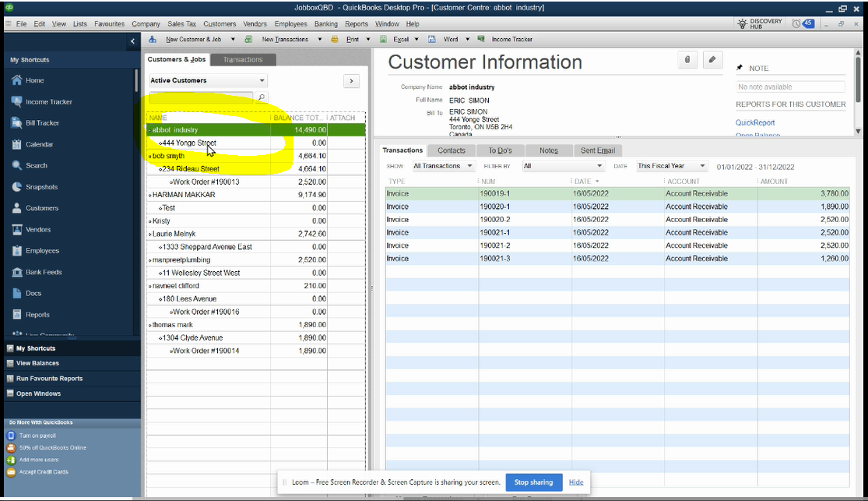Click Accept Credit Cards

pyautogui.click(x=43, y=472)
